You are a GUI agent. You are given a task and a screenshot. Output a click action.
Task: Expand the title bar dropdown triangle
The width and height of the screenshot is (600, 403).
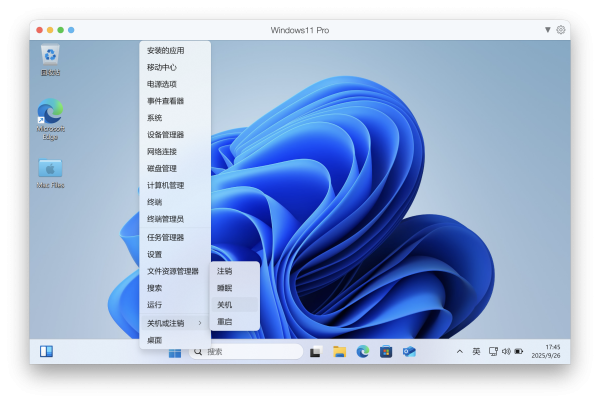(x=547, y=30)
